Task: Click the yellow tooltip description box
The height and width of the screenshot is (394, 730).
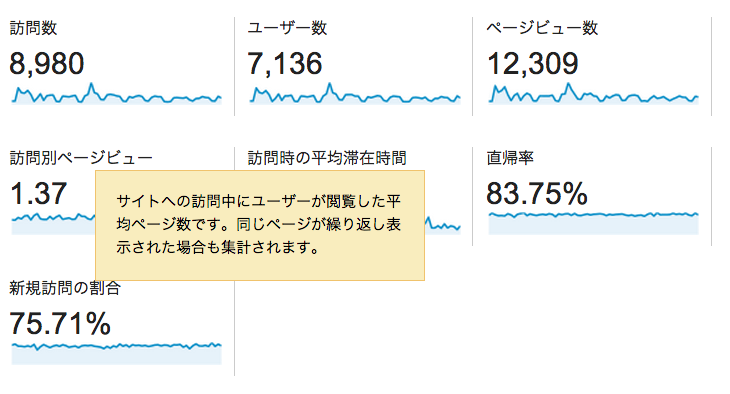Action: (x=260, y=225)
